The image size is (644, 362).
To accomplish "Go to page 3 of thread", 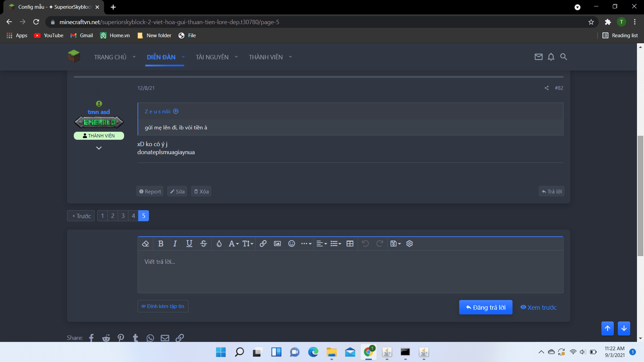I will tap(123, 216).
